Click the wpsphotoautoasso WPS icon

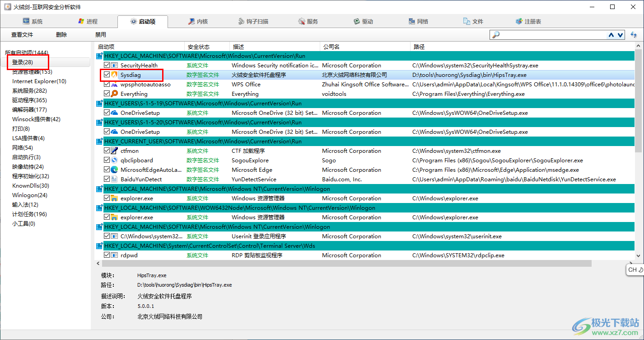tap(114, 85)
